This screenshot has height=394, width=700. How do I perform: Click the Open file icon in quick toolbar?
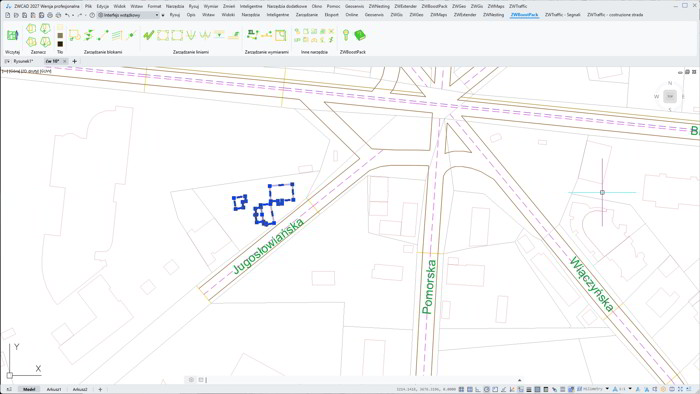pyautogui.click(x=16, y=15)
